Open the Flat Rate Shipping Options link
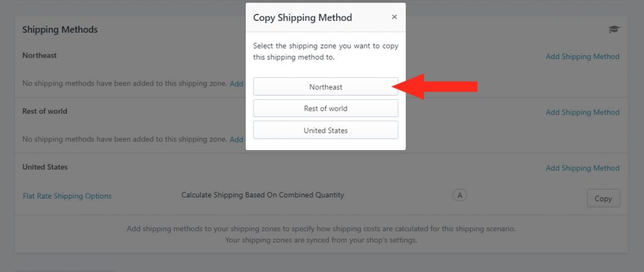Viewport: 644px width, 272px height. [x=67, y=196]
